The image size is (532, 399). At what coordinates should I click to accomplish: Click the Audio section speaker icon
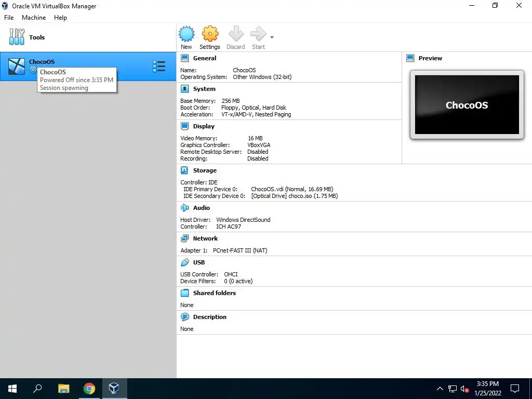click(x=184, y=208)
